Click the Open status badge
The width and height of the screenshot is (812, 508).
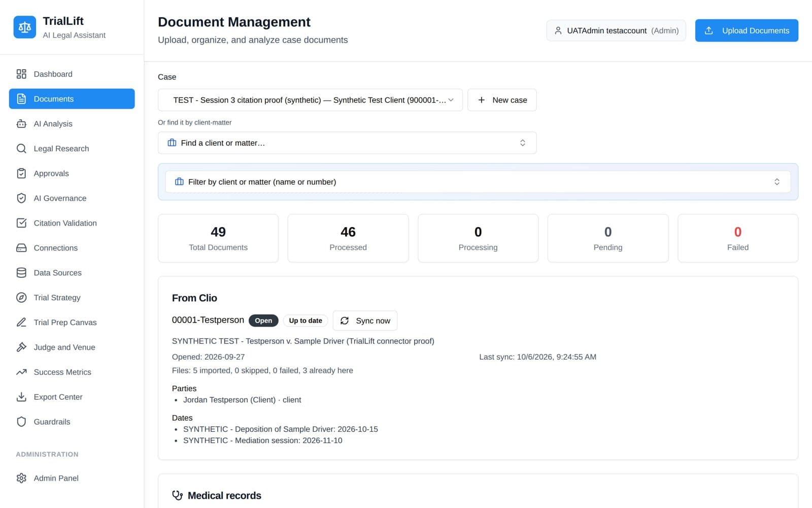point(263,321)
